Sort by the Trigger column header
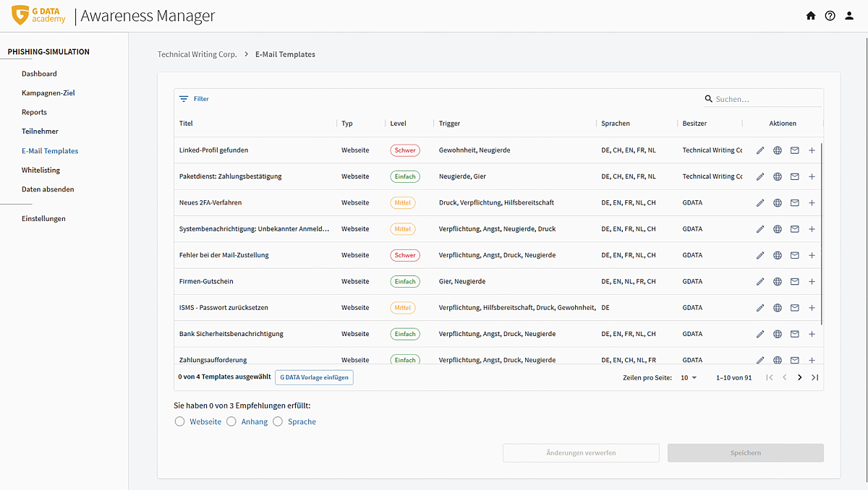The width and height of the screenshot is (868, 490). click(449, 124)
